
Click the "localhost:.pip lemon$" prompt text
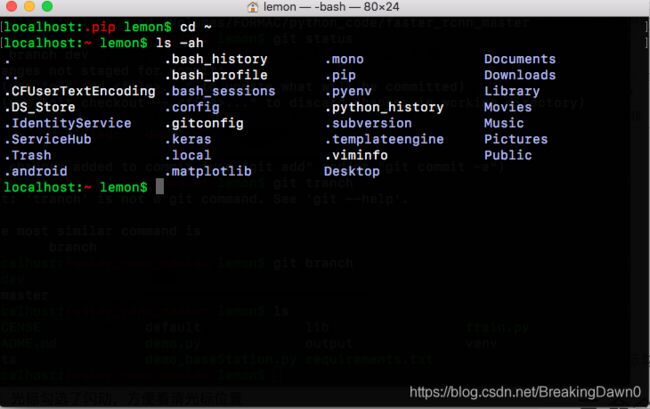click(87, 27)
